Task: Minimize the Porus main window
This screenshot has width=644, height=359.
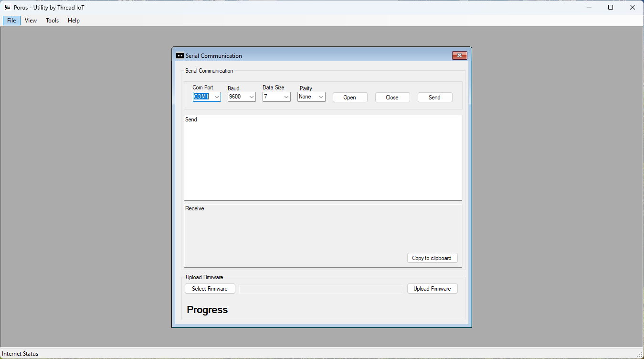Action: 589,7
